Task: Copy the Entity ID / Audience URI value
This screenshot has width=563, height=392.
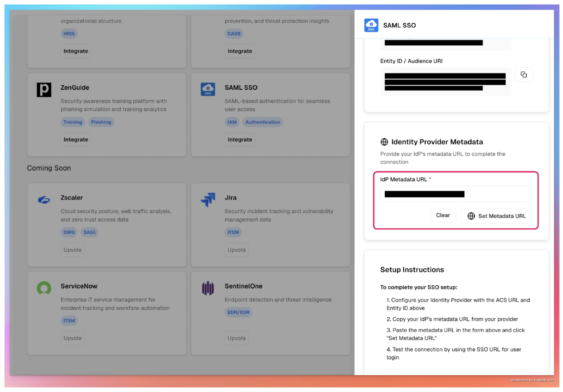Action: (523, 75)
